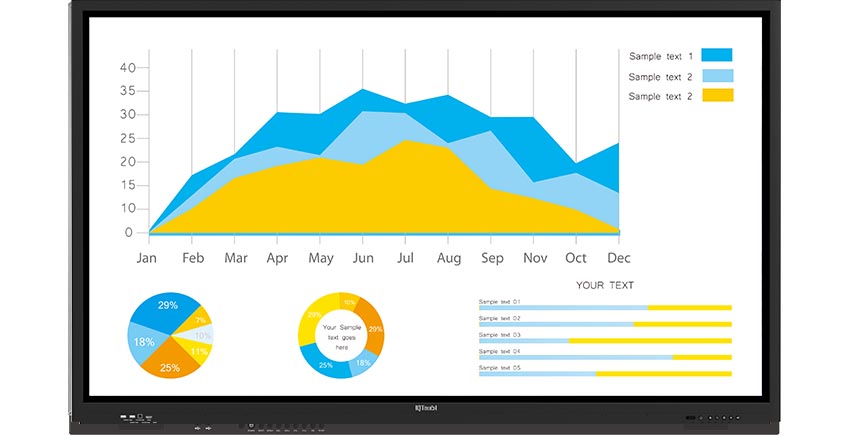Select the Sample text 05 progress bar
Viewport: 848px width, 435px height.
[605, 374]
